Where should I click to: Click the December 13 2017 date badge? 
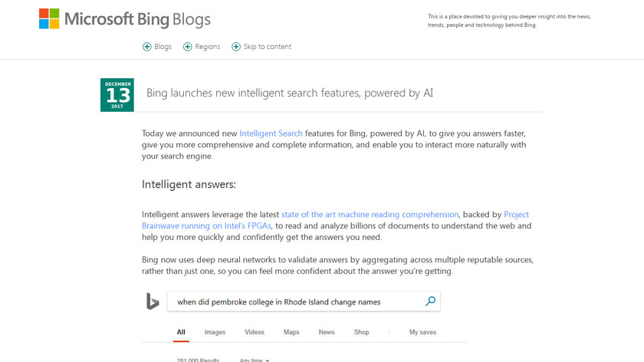click(x=117, y=94)
